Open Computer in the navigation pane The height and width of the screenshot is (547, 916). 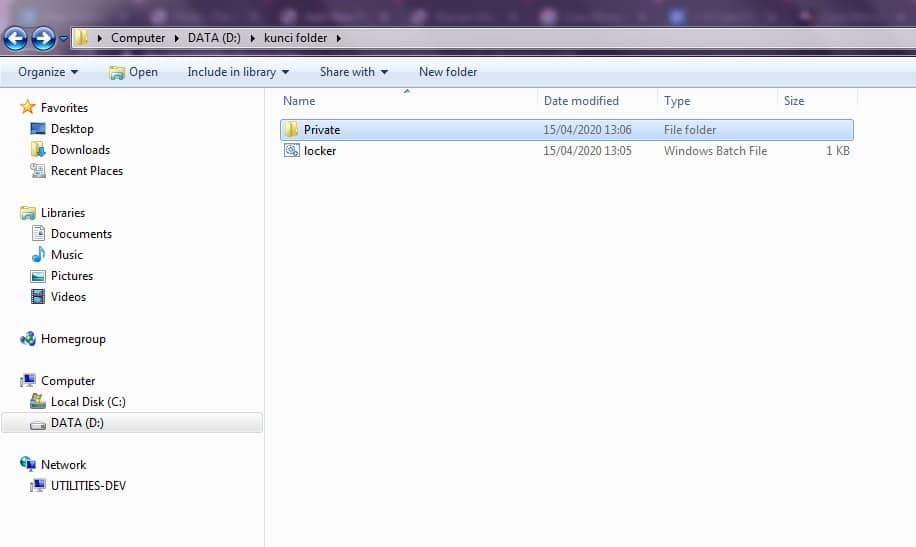click(x=68, y=381)
